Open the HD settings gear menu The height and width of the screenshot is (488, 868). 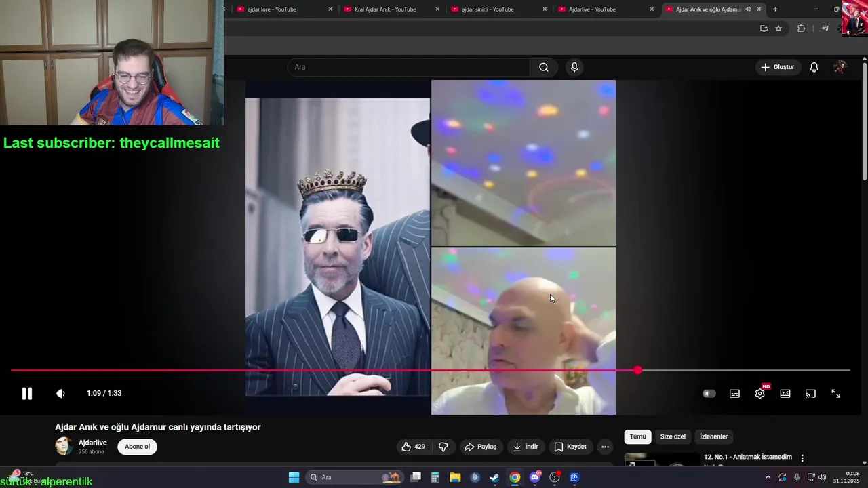click(760, 394)
